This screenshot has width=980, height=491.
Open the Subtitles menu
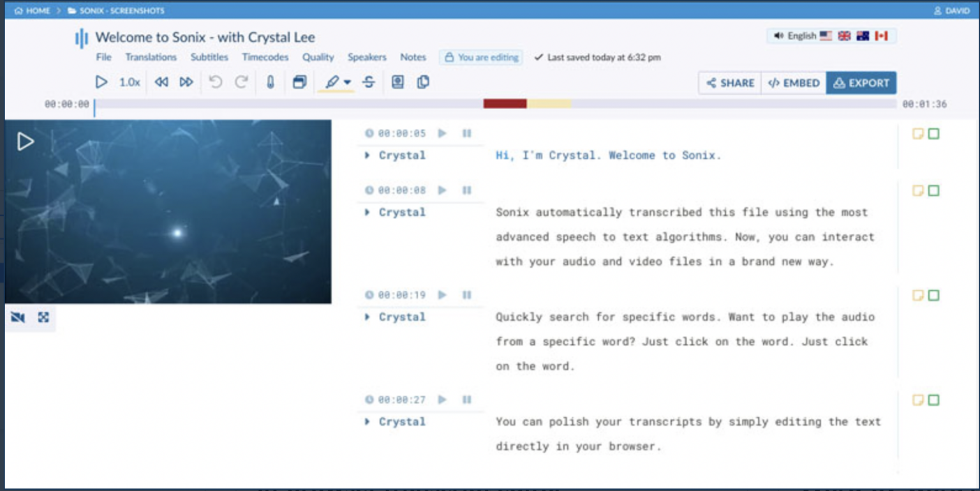click(x=209, y=57)
